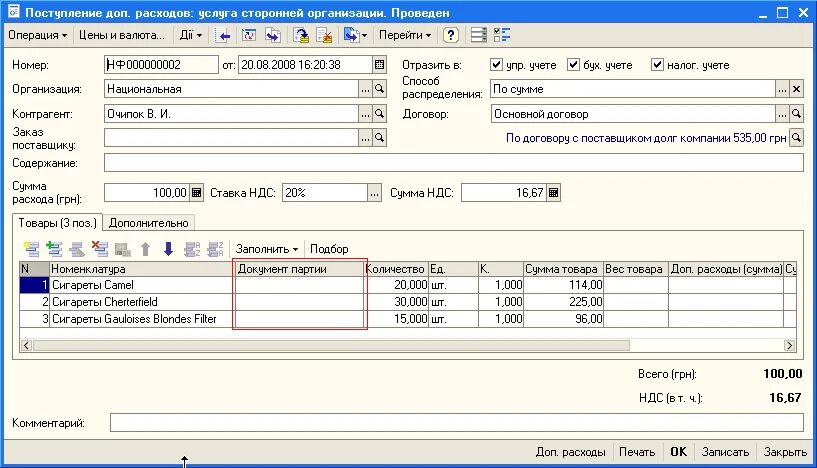
Task: Expand the Заполнить dropdown
Action: (267, 249)
